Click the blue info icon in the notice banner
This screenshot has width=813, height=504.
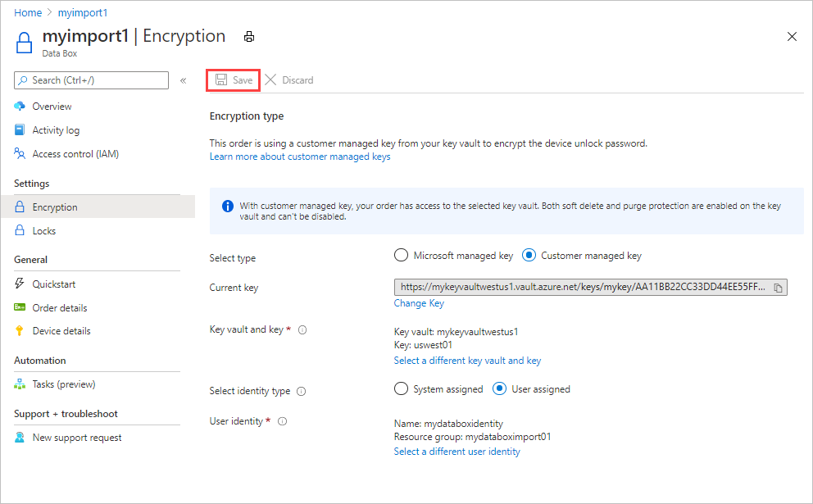tap(228, 206)
